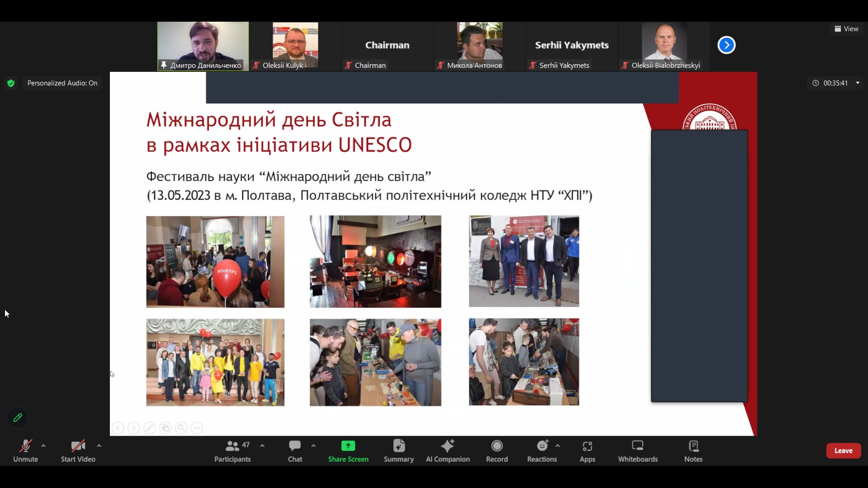Viewport: 868px width, 488px height.
Task: Open the Participants list
Action: 232,450
